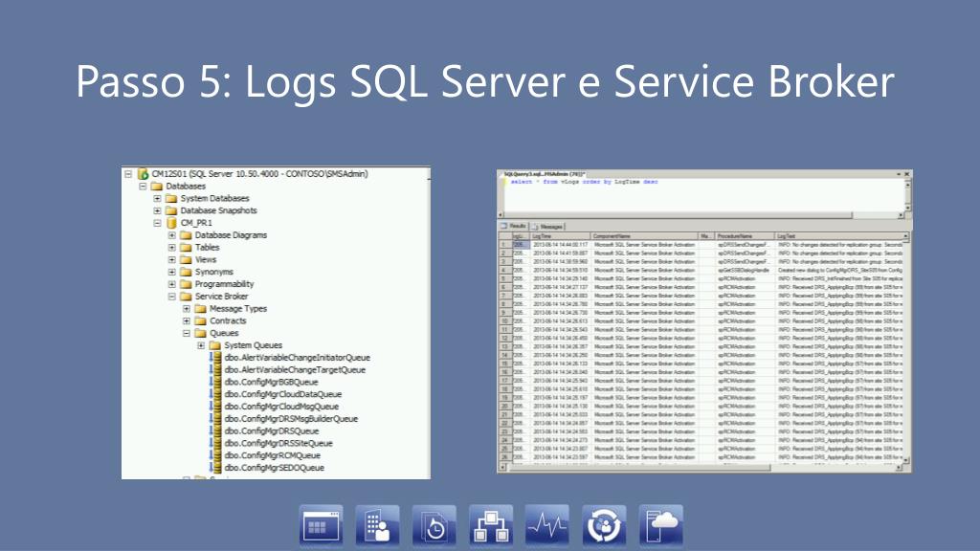Select dbo.AlertVariableChangeInitiatorQueue in tree
Screen dimensions: 980x551
(x=297, y=358)
